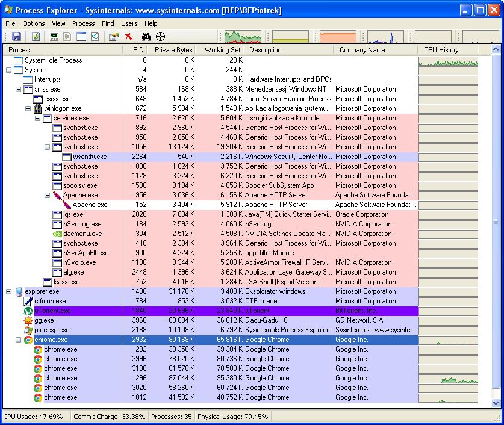Click the gg.exe sun icon
The height and width of the screenshot is (425, 504).
(x=28, y=321)
